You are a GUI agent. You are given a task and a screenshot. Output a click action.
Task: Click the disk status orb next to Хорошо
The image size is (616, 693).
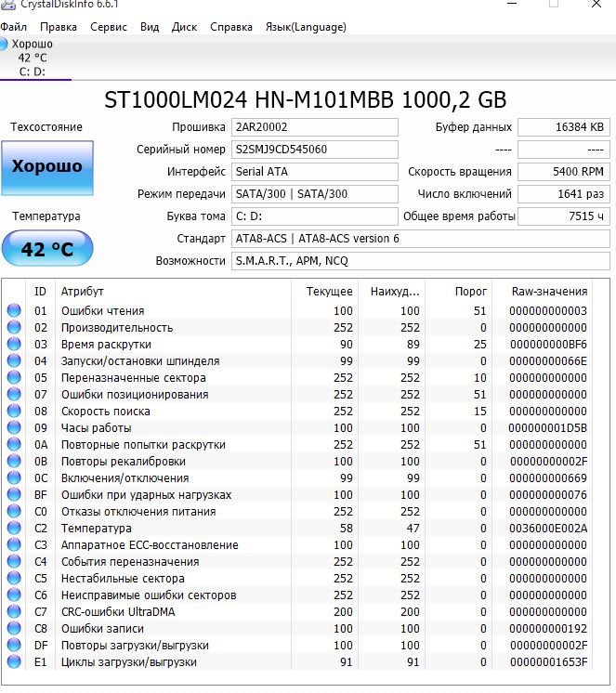point(5,44)
